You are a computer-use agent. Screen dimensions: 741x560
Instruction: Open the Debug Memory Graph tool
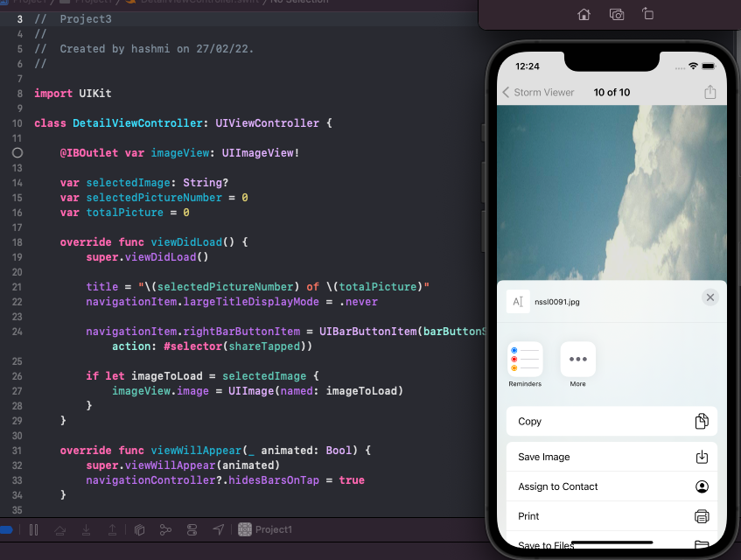click(x=165, y=529)
